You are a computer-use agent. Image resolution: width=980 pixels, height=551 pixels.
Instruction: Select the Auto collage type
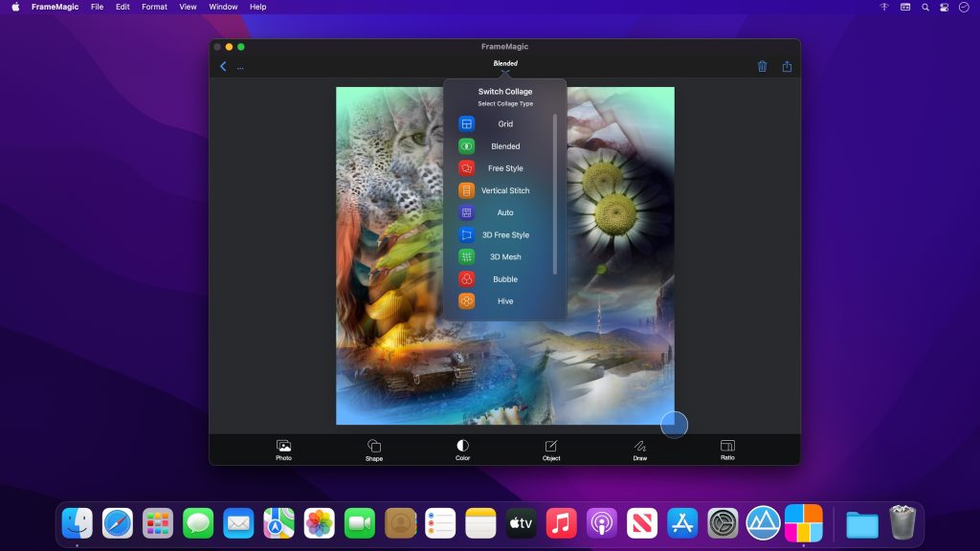(x=466, y=212)
